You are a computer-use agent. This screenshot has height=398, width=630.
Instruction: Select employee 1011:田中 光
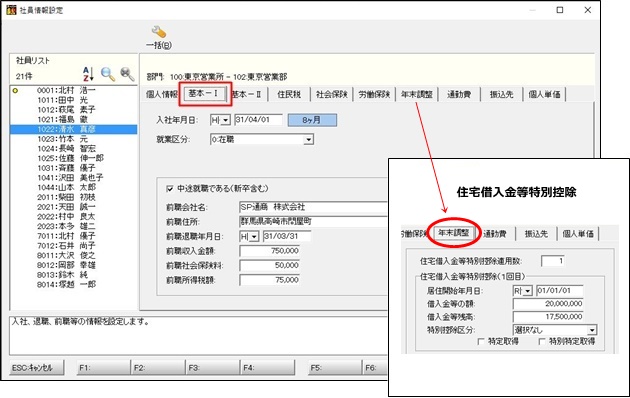pyautogui.click(x=62, y=100)
